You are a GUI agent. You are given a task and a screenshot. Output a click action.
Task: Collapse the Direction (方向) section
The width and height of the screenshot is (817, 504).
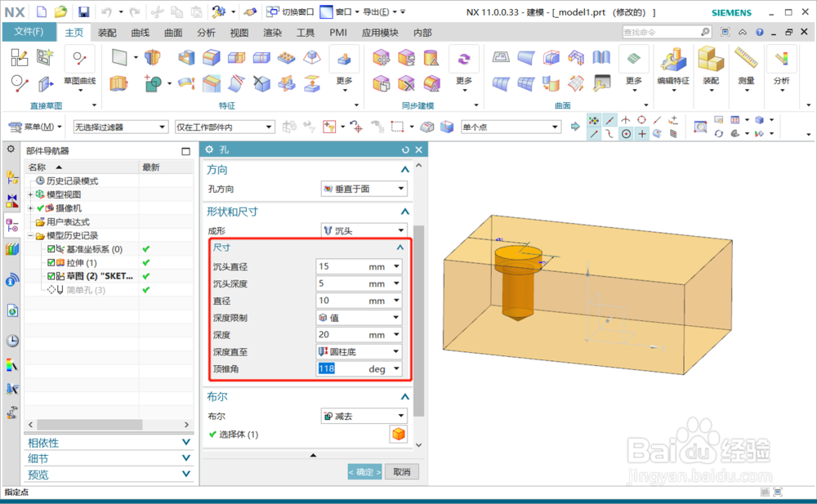405,169
